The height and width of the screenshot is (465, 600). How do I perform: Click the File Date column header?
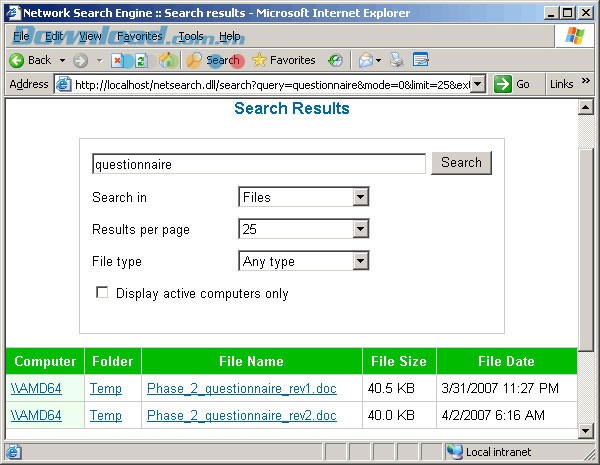[x=506, y=361]
